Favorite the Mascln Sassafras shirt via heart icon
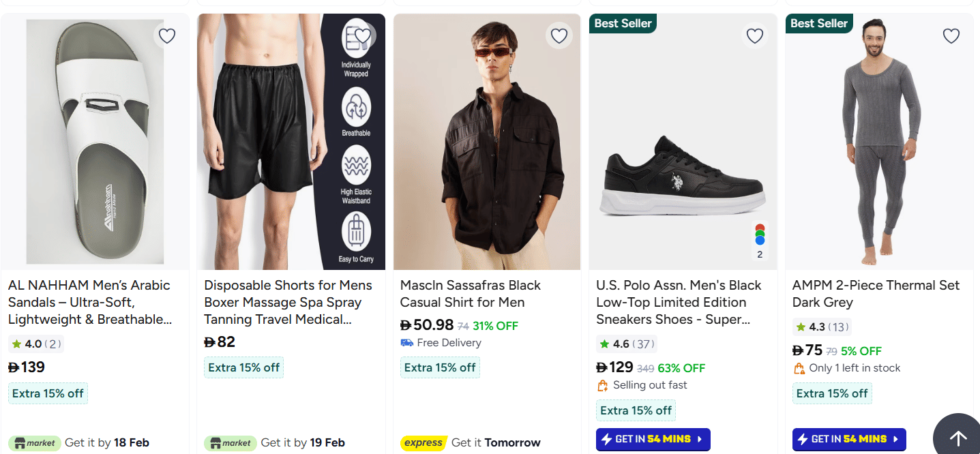980x454 pixels. (559, 35)
